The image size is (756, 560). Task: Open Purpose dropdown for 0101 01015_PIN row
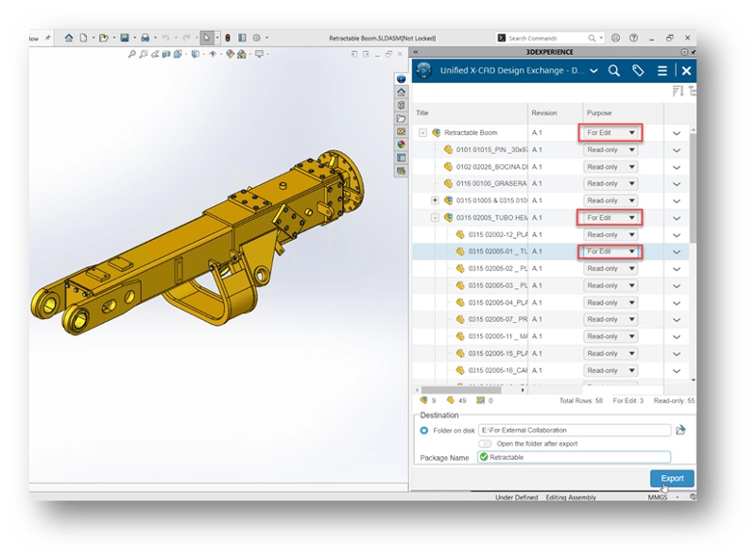(x=610, y=150)
